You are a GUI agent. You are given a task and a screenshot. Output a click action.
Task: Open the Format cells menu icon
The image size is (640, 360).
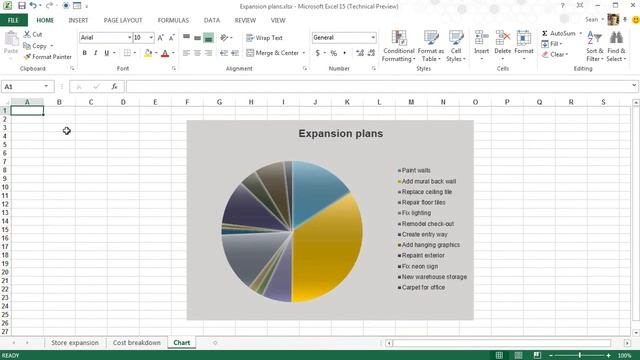[x=524, y=39]
